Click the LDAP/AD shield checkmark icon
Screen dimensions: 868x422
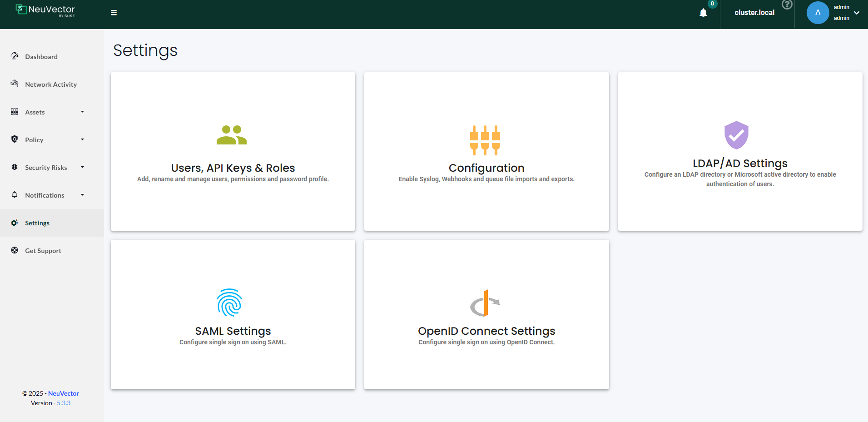[736, 135]
